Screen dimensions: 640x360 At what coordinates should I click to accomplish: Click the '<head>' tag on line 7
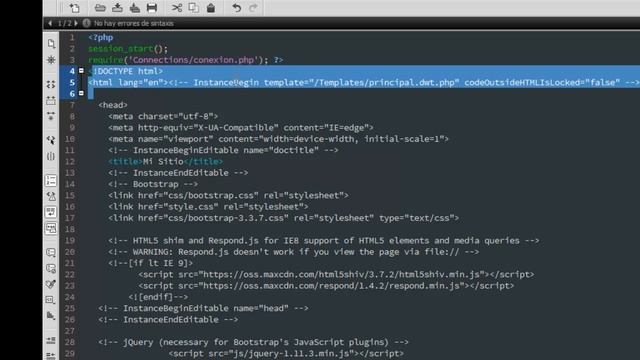(x=113, y=105)
